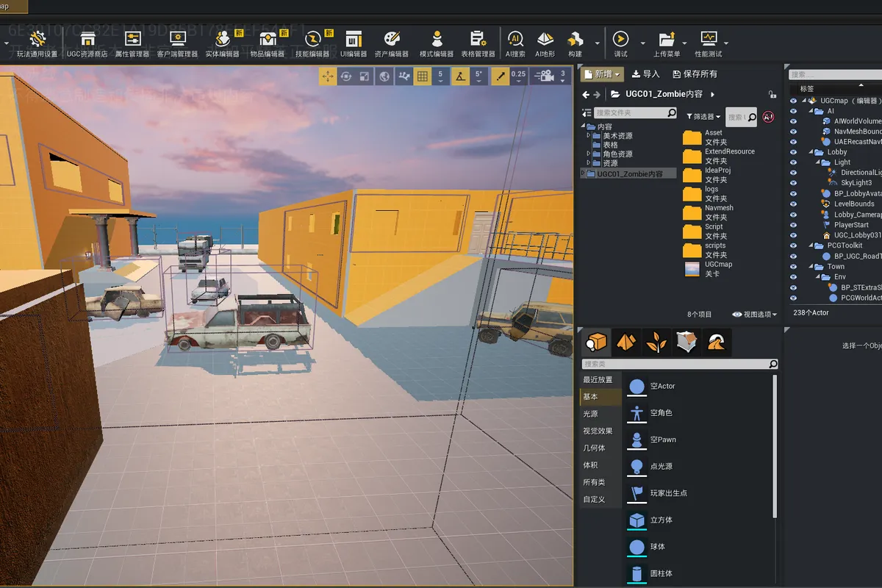This screenshot has width=882, height=588.
Task: Open the UI编辑器 toolbar button
Action: [354, 43]
